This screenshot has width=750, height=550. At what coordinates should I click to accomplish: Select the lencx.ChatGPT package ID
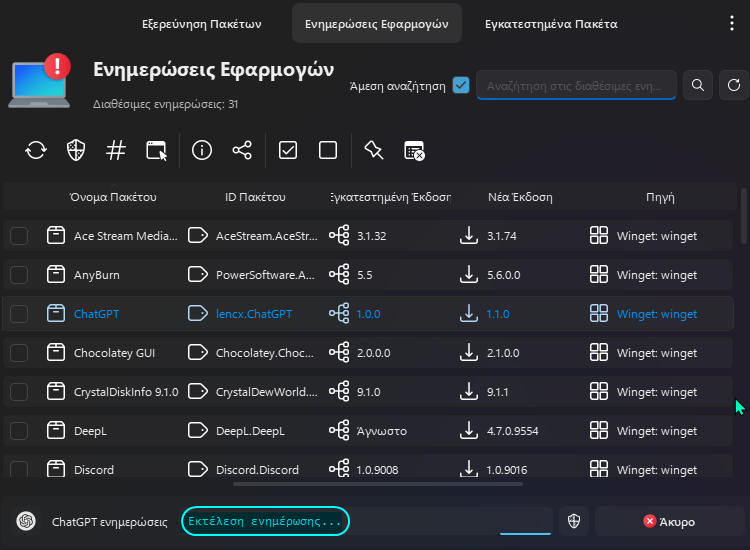click(254, 314)
